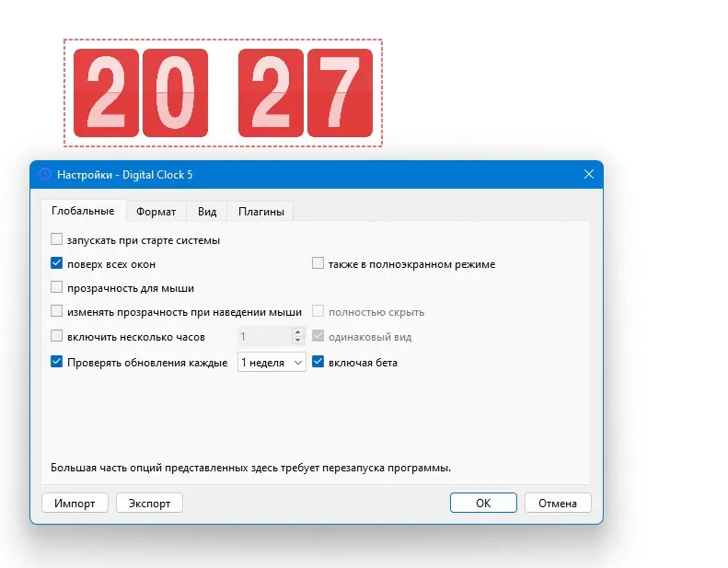Viewport: 728px width, 568px height.
Task: Increase clock count with spinner up arrow
Action: (297, 331)
